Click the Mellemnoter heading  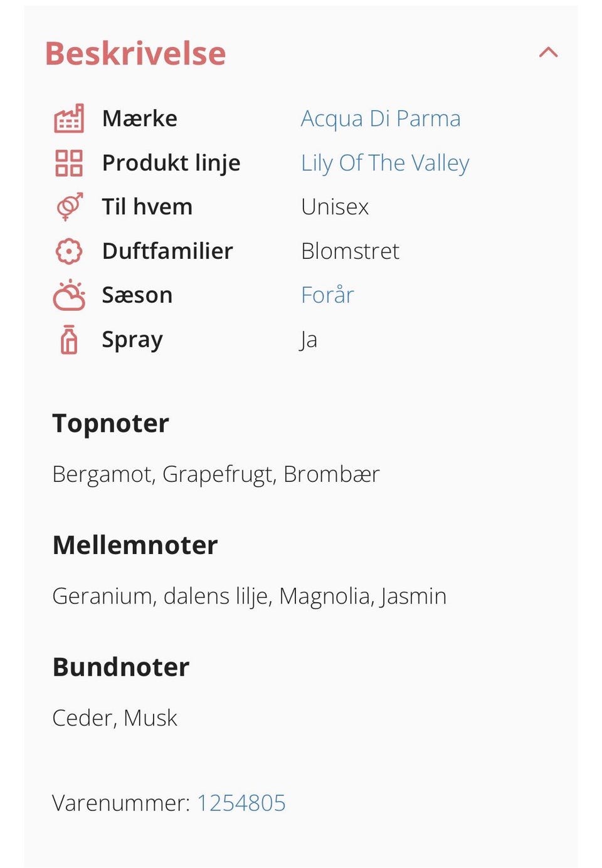[x=135, y=545]
